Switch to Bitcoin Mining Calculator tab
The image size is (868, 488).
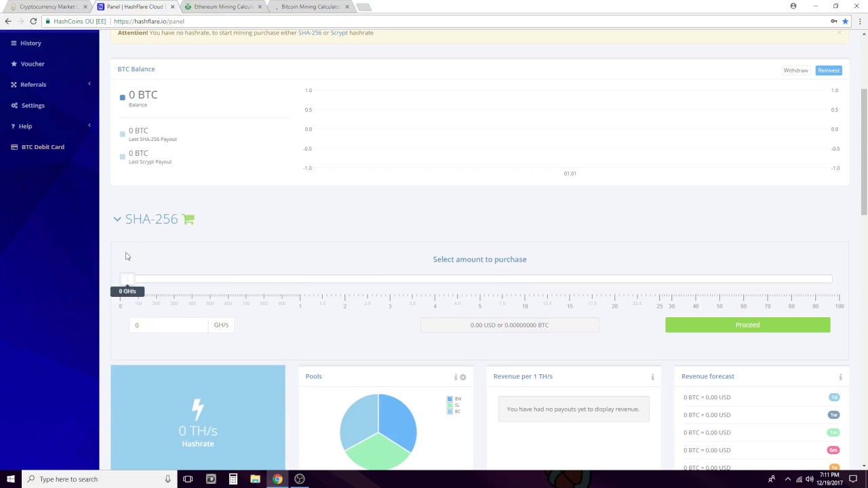(x=311, y=7)
